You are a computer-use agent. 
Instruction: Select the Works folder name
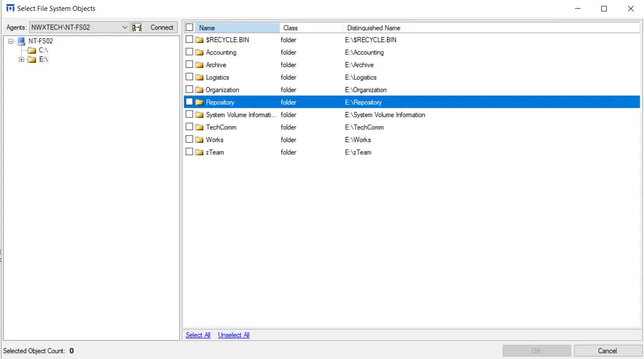215,140
